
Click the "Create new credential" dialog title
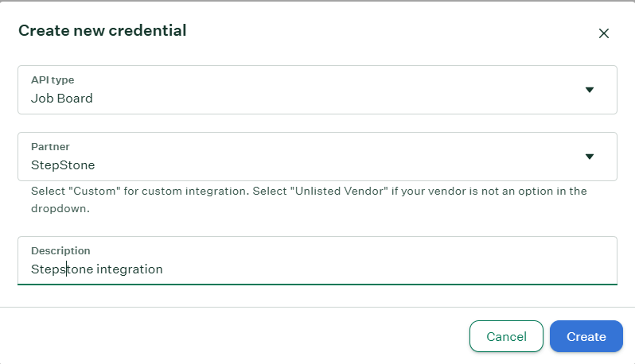[102, 31]
